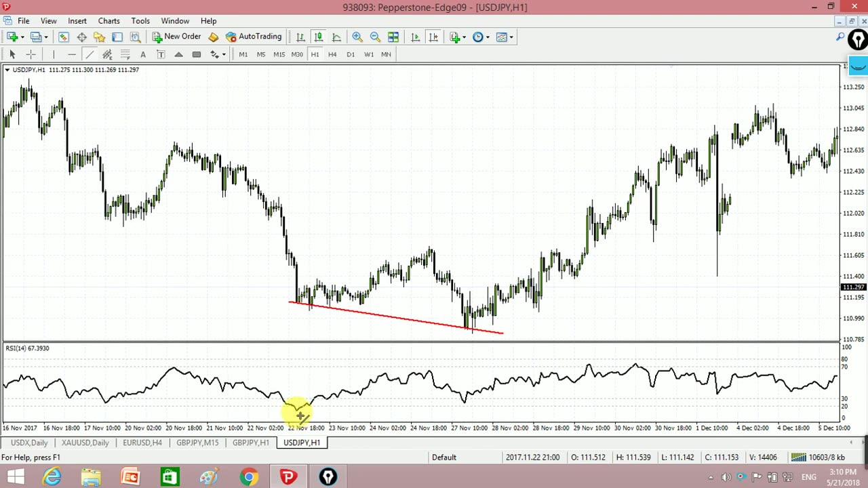Switch to the GBPJPY,M15 chart tab
The image size is (868, 488).
coord(197,443)
